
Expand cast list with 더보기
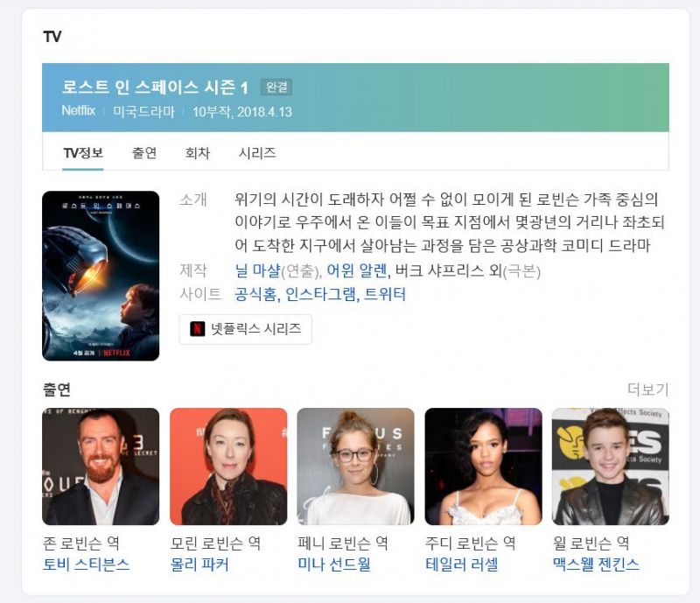(647, 389)
